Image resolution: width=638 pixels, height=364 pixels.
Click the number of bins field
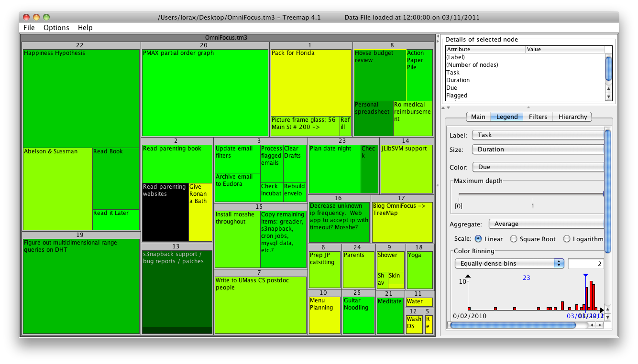pyautogui.click(x=586, y=264)
